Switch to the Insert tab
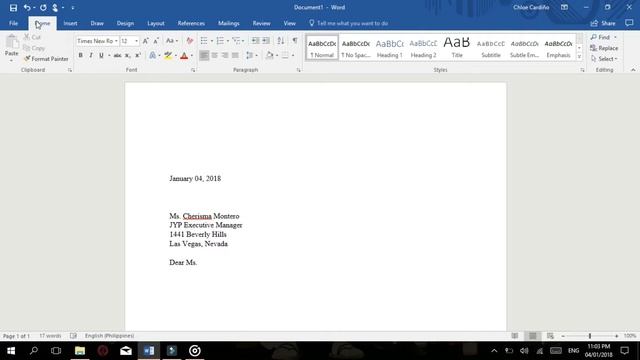Screen dimensions: 640x360 (x=70, y=23)
